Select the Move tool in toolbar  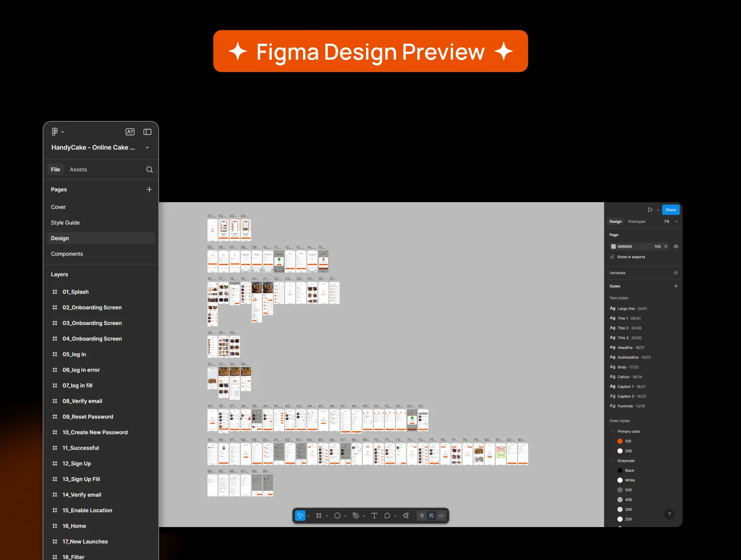(300, 516)
